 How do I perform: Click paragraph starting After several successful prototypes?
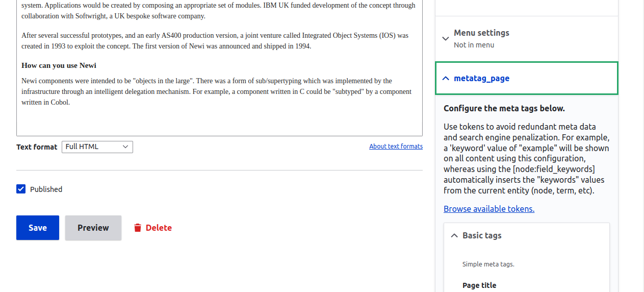coord(215,41)
